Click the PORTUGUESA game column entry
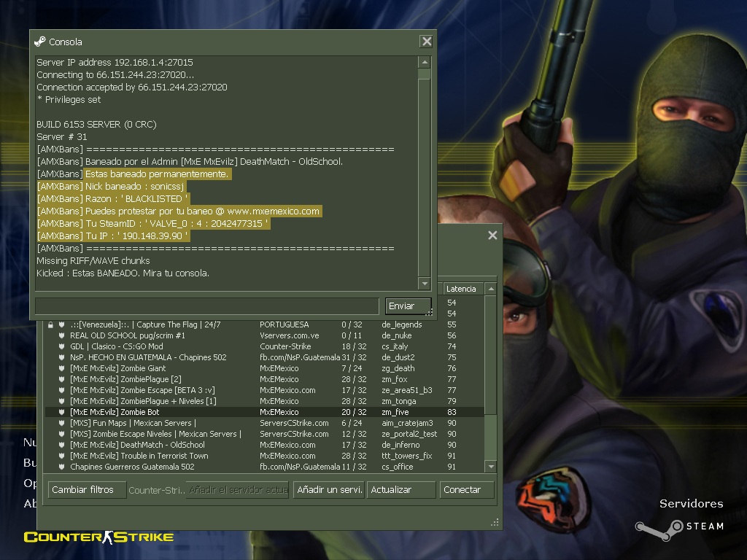The image size is (747, 560). click(285, 324)
